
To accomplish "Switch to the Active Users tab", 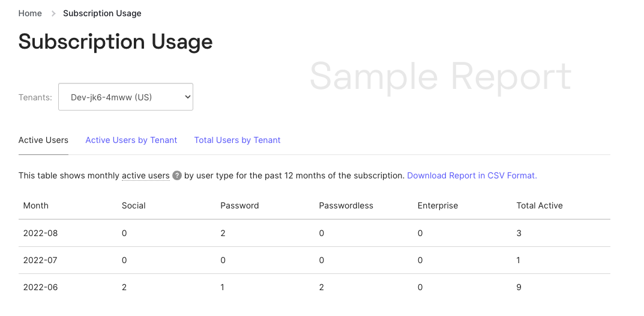I will [x=43, y=140].
